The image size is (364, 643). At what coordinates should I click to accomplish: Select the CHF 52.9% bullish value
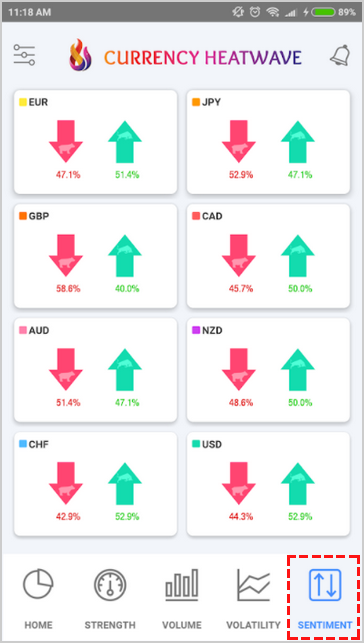point(127,517)
